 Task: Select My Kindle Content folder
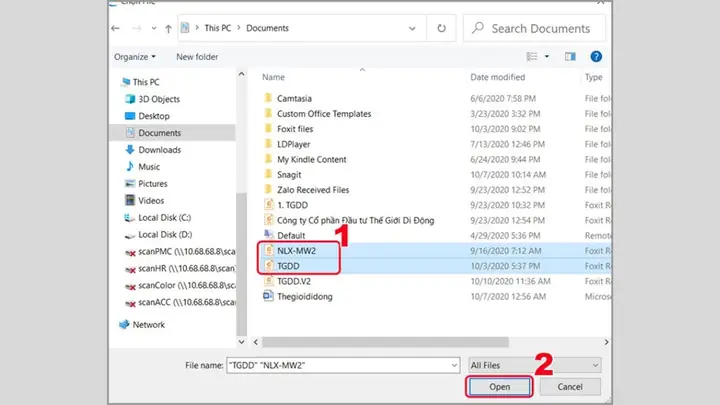pos(311,159)
